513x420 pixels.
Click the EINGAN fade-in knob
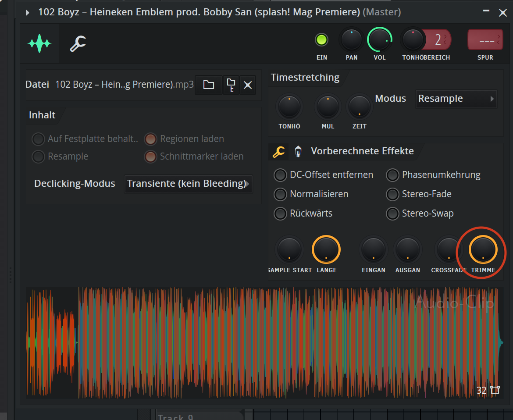point(373,249)
